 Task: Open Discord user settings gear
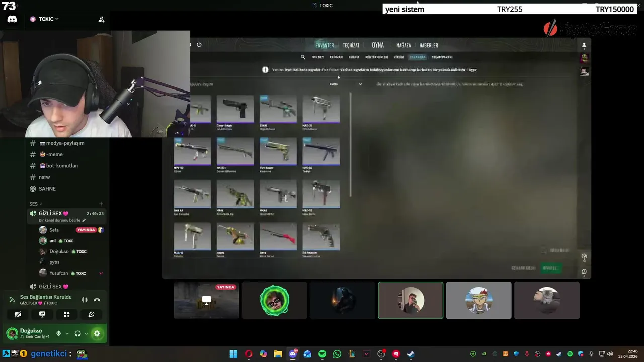pyautogui.click(x=97, y=333)
